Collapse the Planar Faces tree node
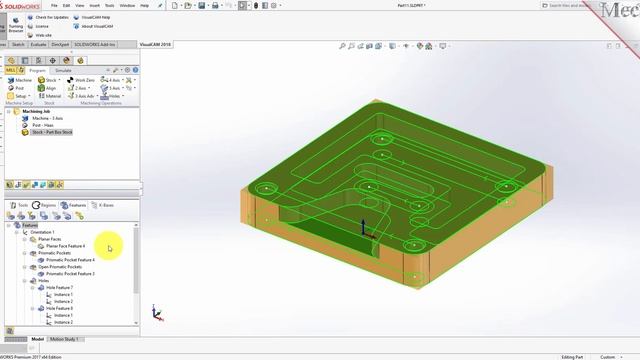Viewport: 640px width, 360px height. coord(24,239)
